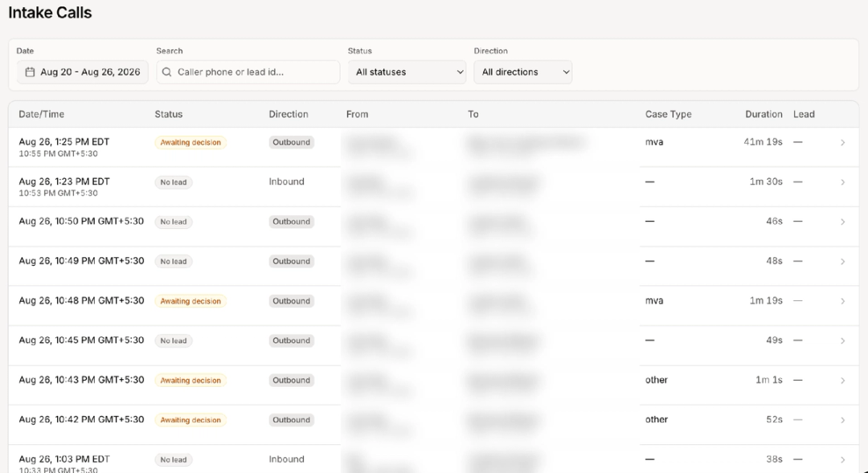Open the 1:23 PM EDT call row chevron
This screenshot has height=473, width=868.
tap(842, 182)
